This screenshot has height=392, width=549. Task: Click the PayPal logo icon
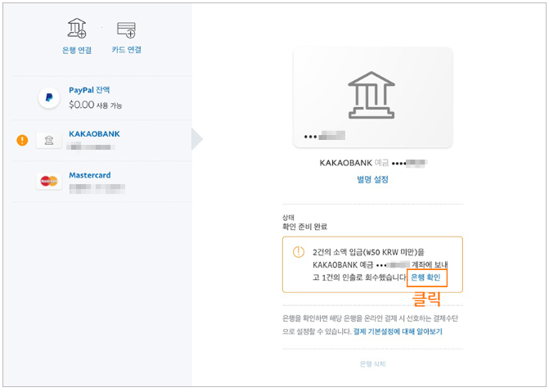point(49,97)
